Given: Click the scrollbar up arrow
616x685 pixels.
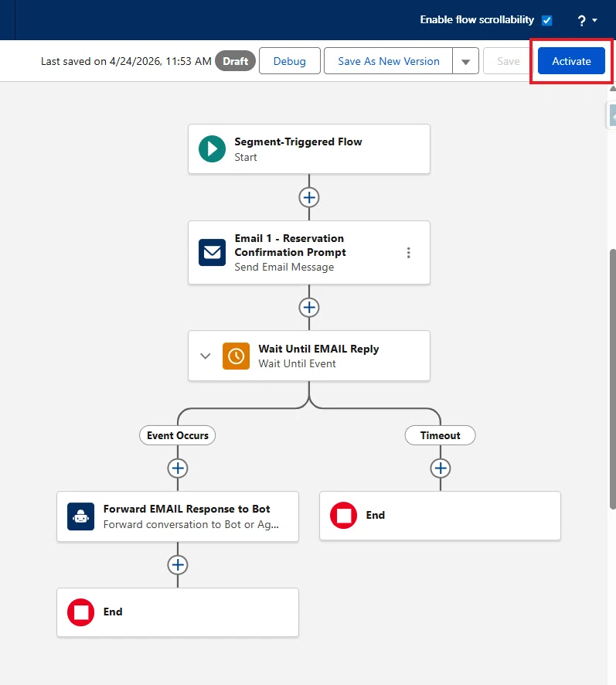Looking at the screenshot, I should coord(612,89).
